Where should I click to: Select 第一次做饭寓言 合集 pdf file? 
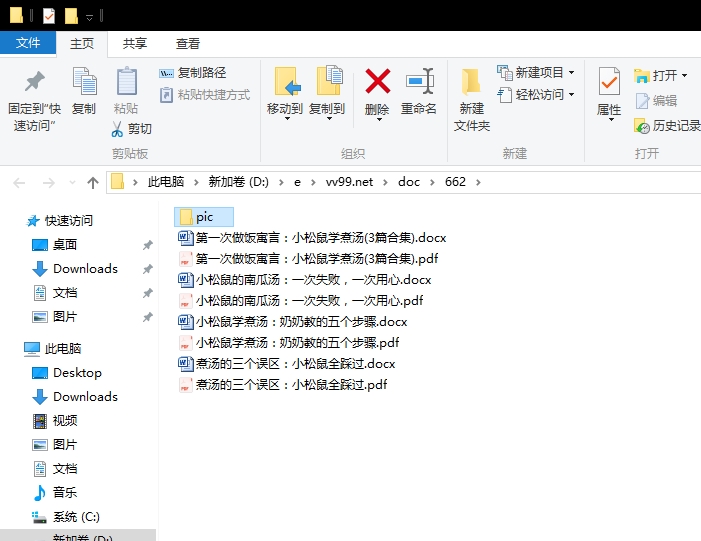308,258
